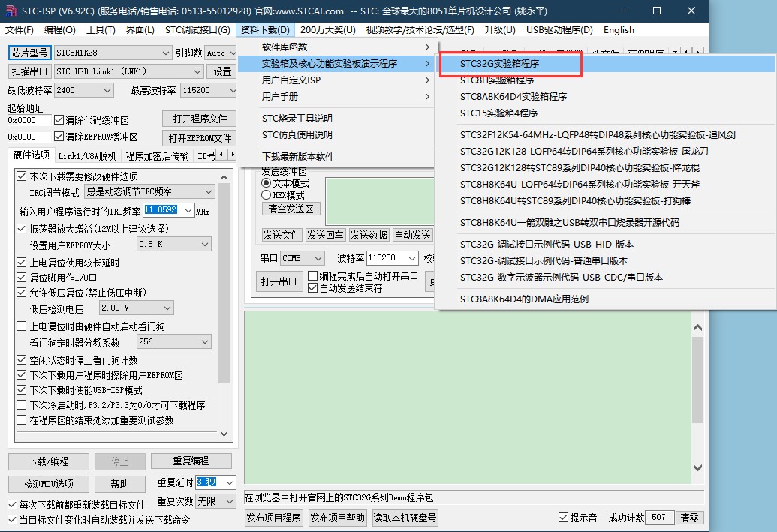
Task: Open 文件(F) menu
Action: pyautogui.click(x=20, y=30)
